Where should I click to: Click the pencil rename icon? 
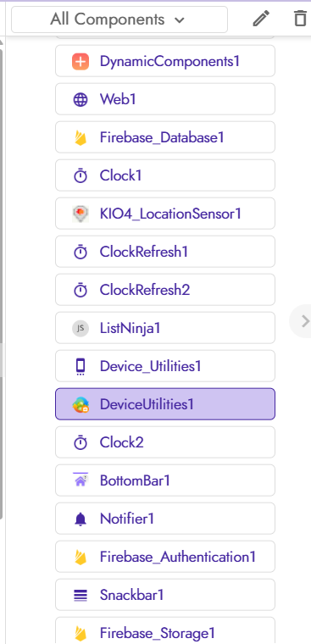coord(261,19)
